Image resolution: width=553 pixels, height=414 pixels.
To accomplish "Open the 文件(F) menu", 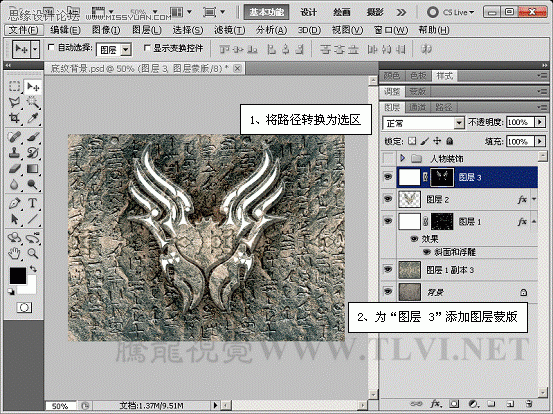I will (x=24, y=30).
